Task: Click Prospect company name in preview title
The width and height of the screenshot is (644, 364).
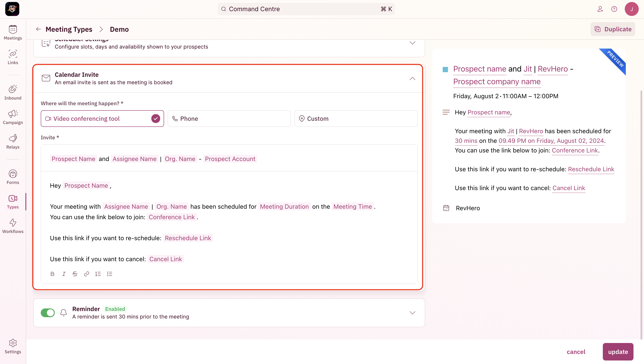Action: [497, 82]
